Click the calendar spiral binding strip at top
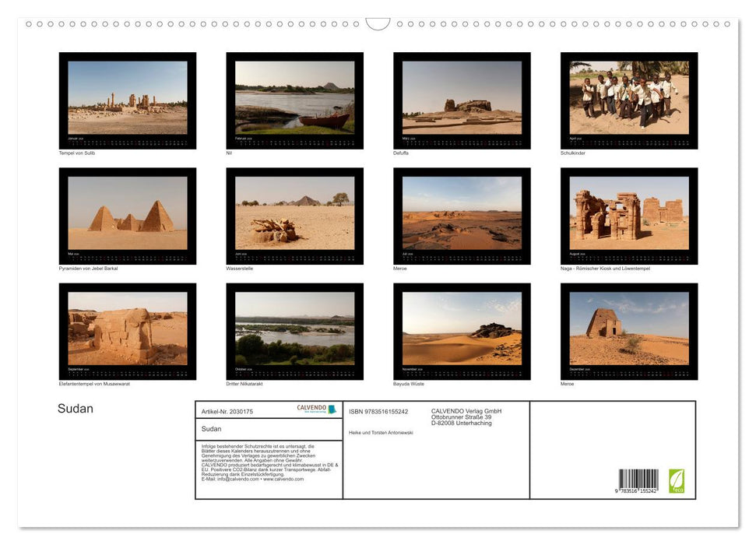Image resolution: width=756 pixels, height=545 pixels. 378,24
